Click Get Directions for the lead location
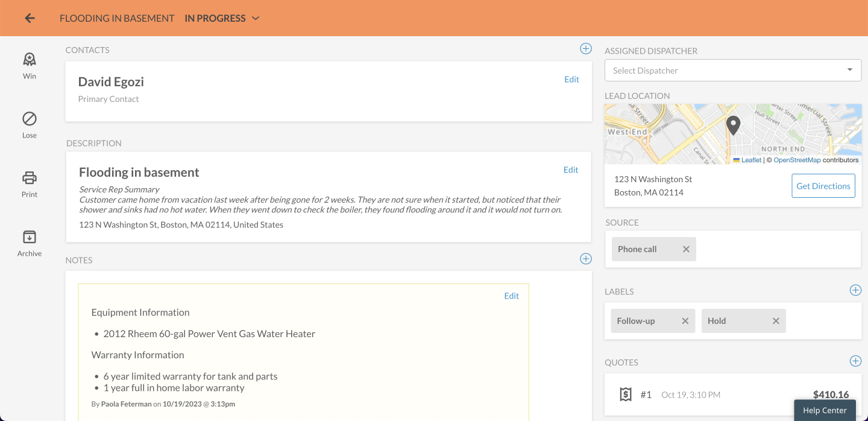Viewport: 868px width, 421px height. click(823, 186)
